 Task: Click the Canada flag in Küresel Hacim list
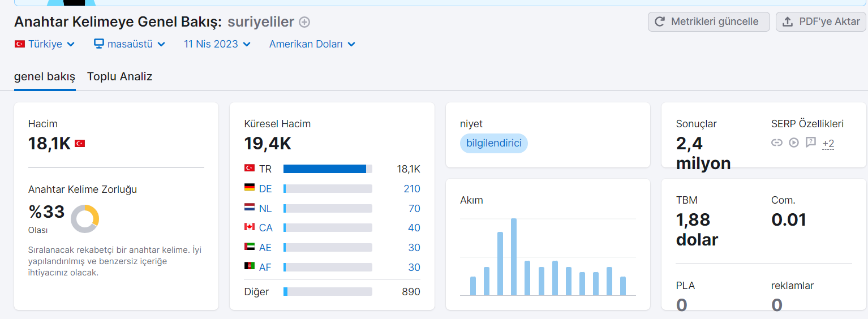click(249, 227)
